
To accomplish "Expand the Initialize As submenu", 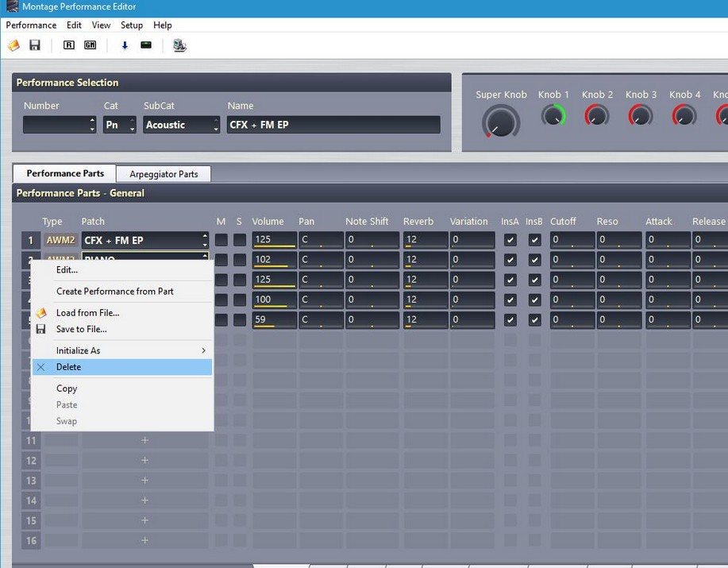I will click(122, 350).
